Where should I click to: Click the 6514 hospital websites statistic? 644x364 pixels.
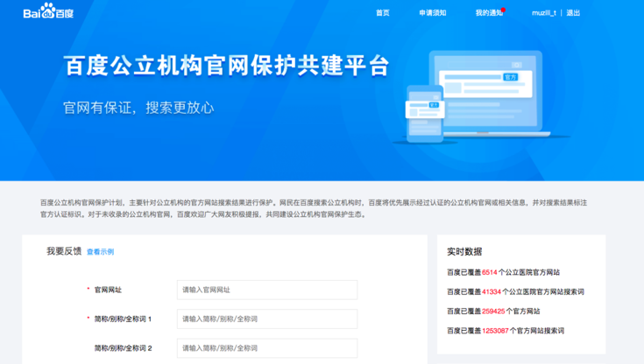[x=503, y=272]
